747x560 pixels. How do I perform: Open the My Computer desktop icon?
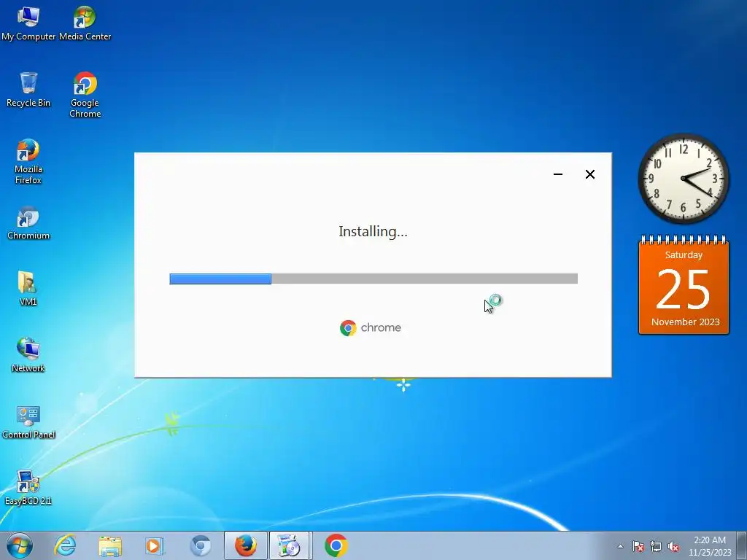click(x=28, y=23)
